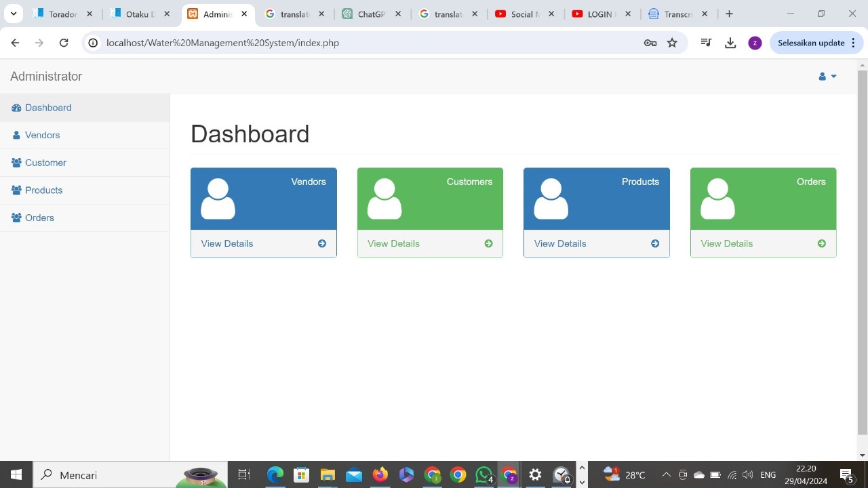Select the Products icon in the sidebar
Image resolution: width=868 pixels, height=488 pixels.
tap(15, 190)
